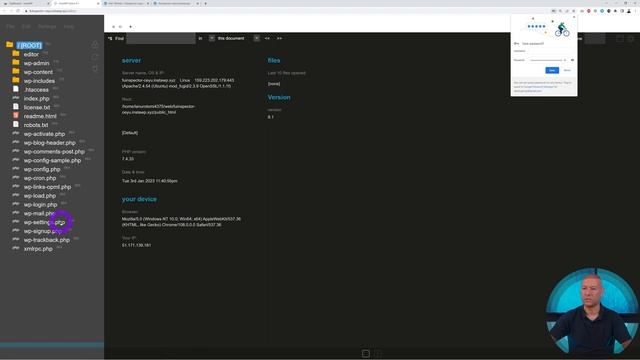This screenshot has width=640, height=360.
Task: Click Save in the password popup
Action: 552,70
